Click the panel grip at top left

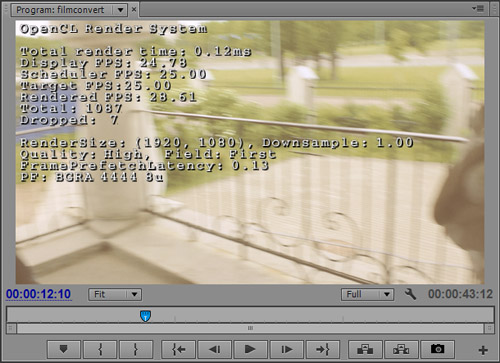coord(5,10)
